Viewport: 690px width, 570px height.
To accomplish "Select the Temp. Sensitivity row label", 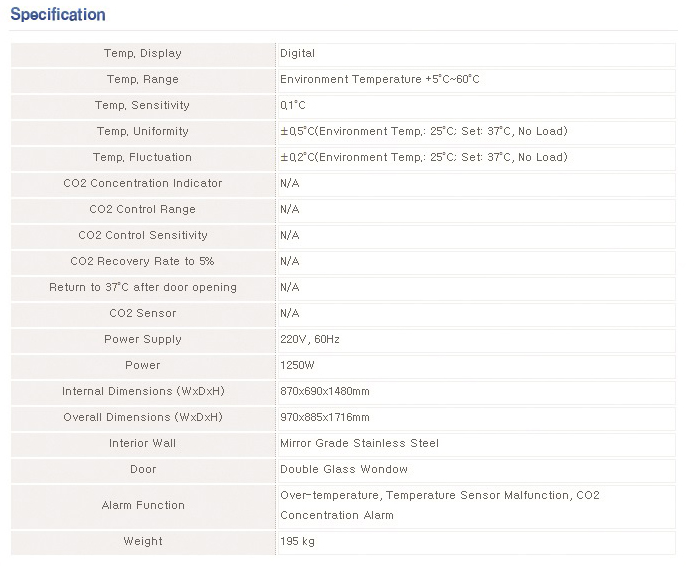I will click(142, 106).
